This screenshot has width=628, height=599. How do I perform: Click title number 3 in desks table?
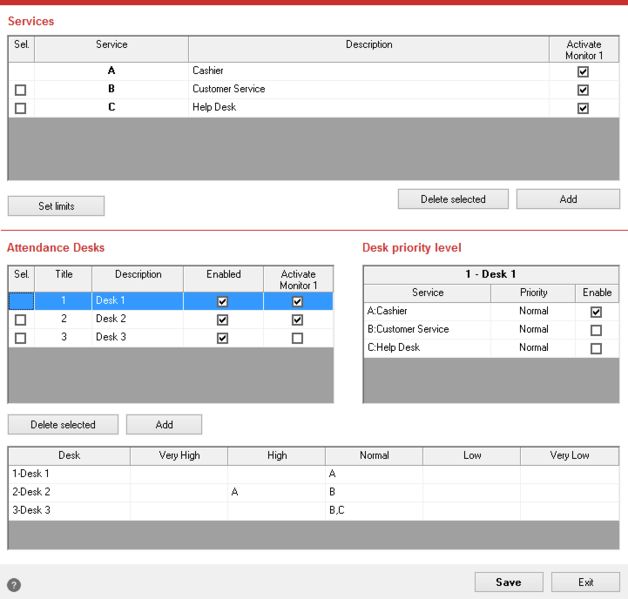[x=63, y=338]
